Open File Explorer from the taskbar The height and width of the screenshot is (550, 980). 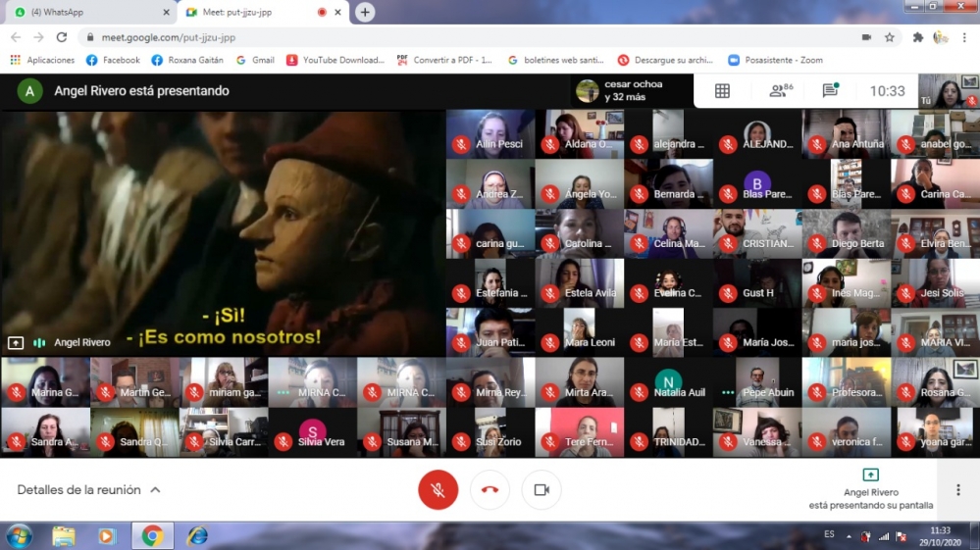coord(63,536)
